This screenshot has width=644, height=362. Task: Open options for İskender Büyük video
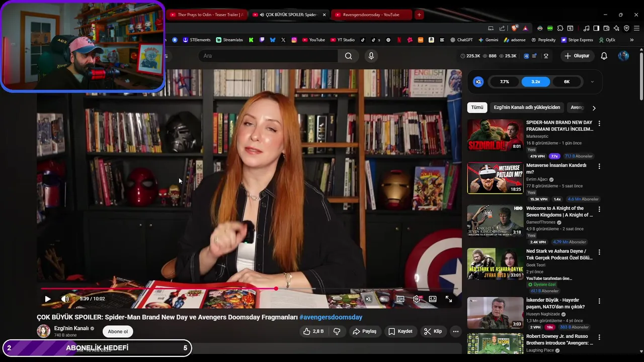coord(599,301)
